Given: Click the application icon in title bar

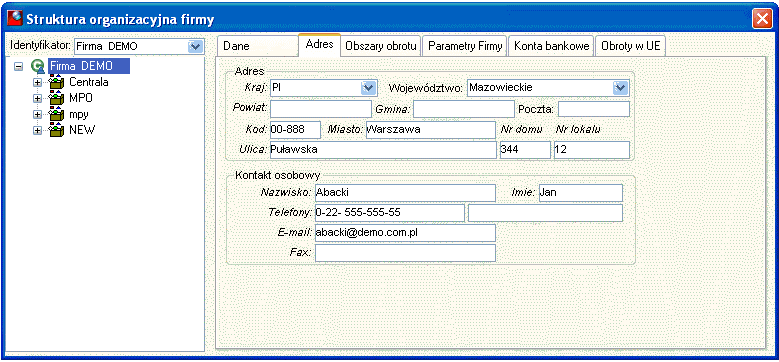Looking at the screenshot, I should (15, 19).
